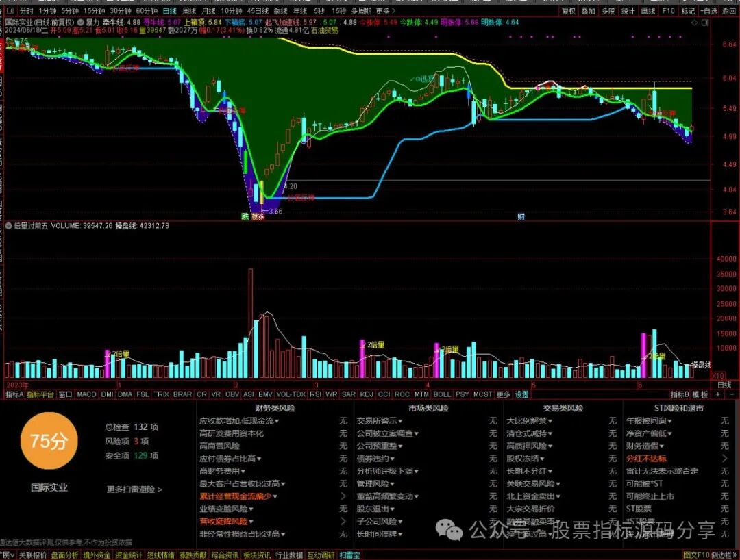Click the round icon before 倍量过前五
This screenshot has height=560, width=740.
coord(8,226)
